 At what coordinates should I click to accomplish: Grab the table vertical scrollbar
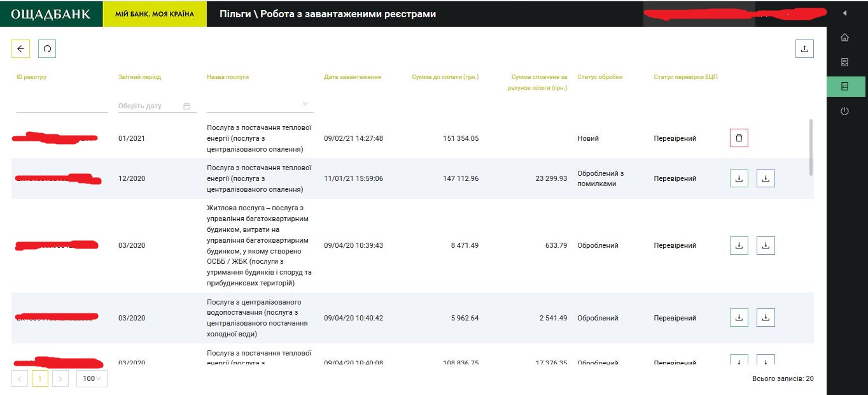[810, 147]
